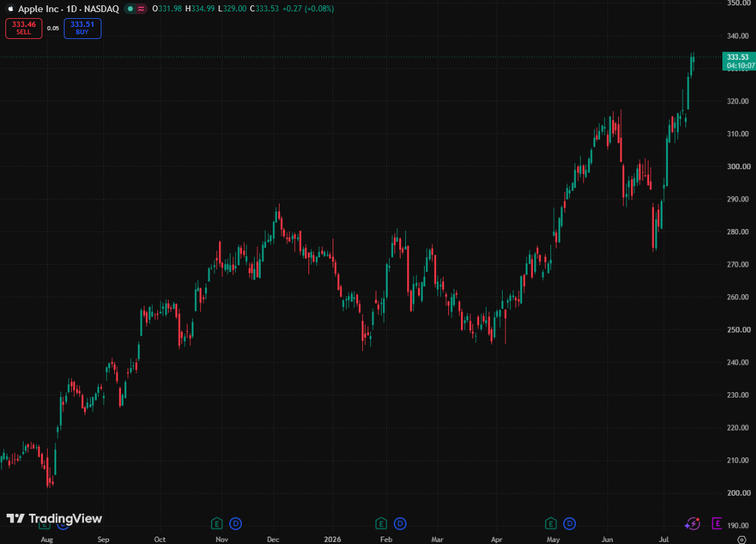Image resolution: width=756 pixels, height=544 pixels.
Task: Open the May dividend D marker
Action: 569,523
